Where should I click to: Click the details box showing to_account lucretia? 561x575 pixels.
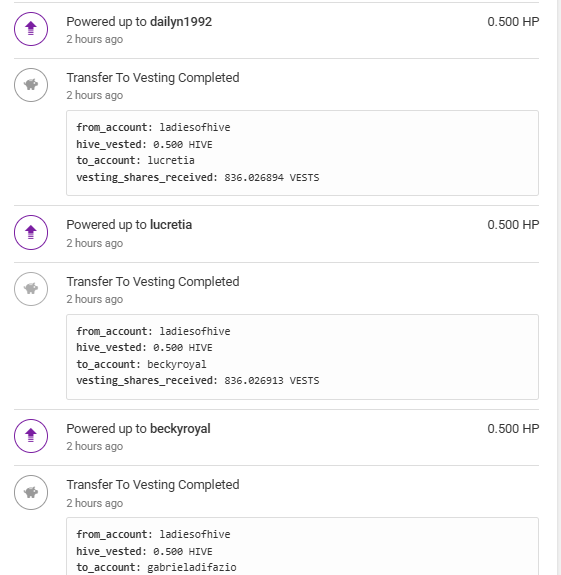(x=302, y=153)
